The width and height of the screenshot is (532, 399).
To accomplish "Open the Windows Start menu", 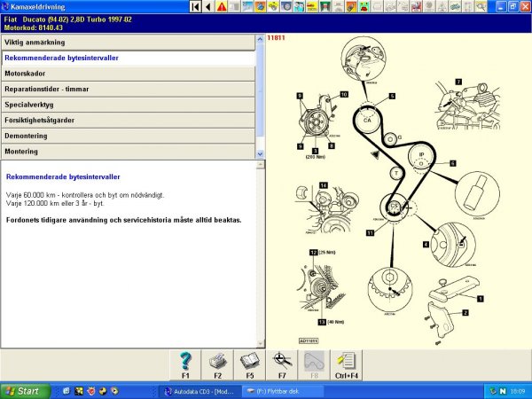I will (25, 390).
